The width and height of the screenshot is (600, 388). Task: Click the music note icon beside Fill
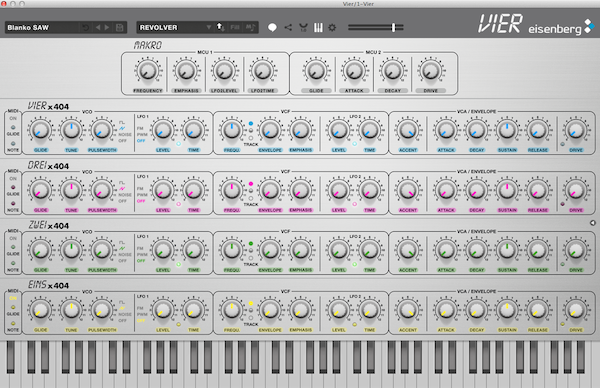(250, 28)
